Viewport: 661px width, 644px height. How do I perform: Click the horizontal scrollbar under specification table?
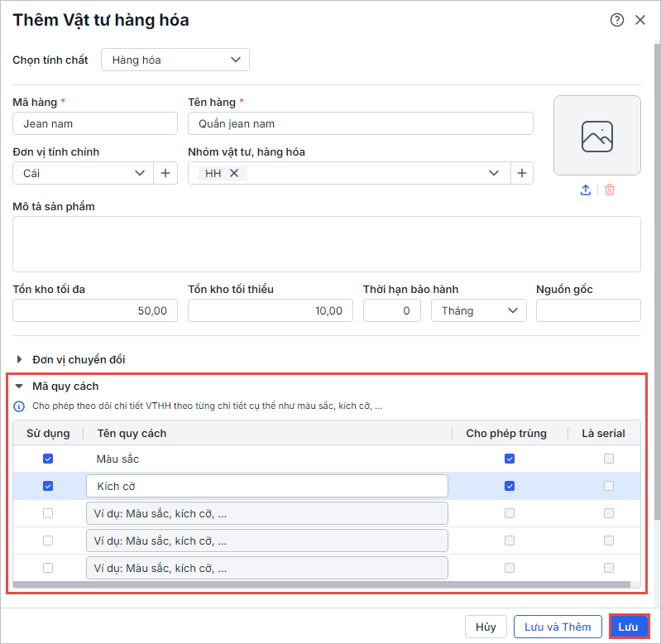tap(323, 585)
